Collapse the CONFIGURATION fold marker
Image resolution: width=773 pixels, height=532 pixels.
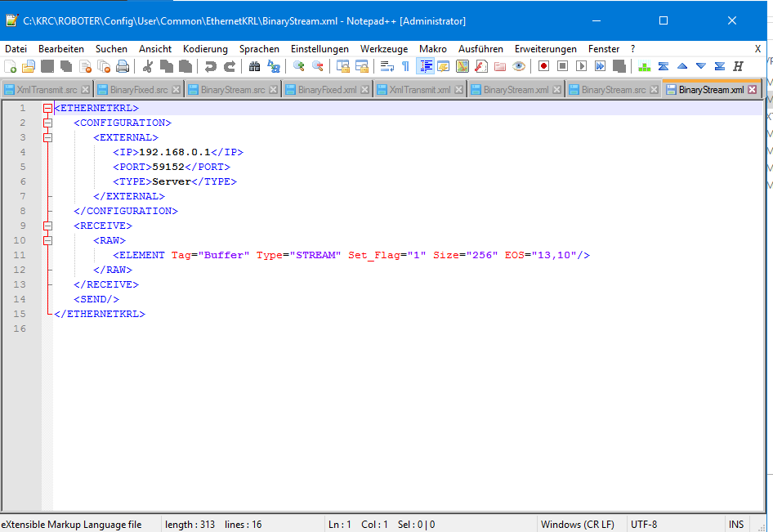pyautogui.click(x=47, y=123)
